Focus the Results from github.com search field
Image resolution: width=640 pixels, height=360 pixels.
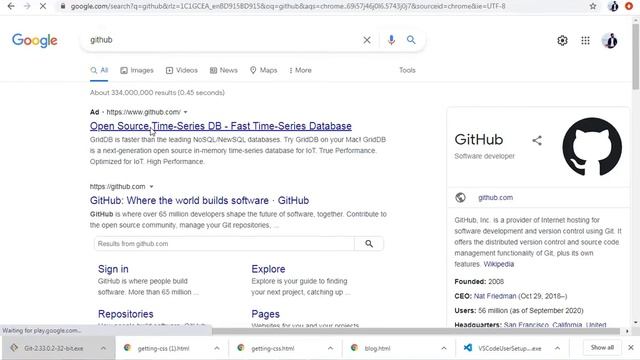tap(224, 244)
